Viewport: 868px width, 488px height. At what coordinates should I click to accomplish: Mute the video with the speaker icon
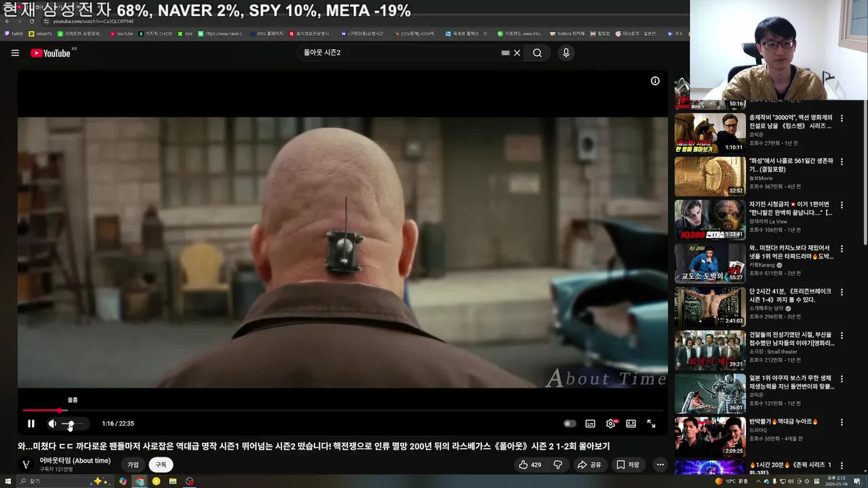pyautogui.click(x=52, y=424)
